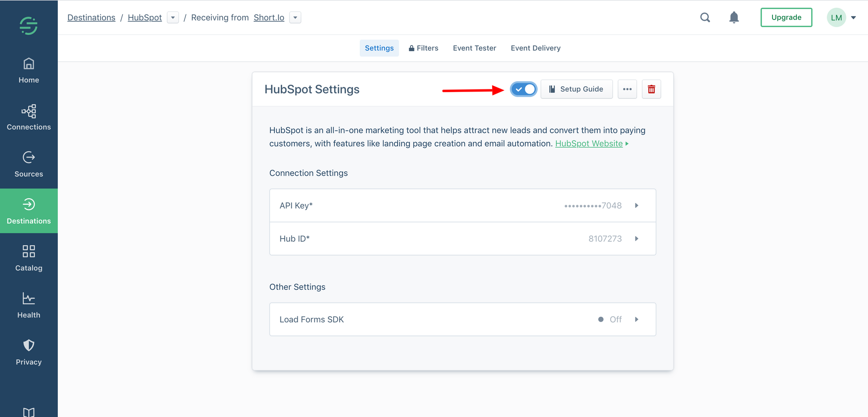Select Connections in the sidebar

coord(28,117)
